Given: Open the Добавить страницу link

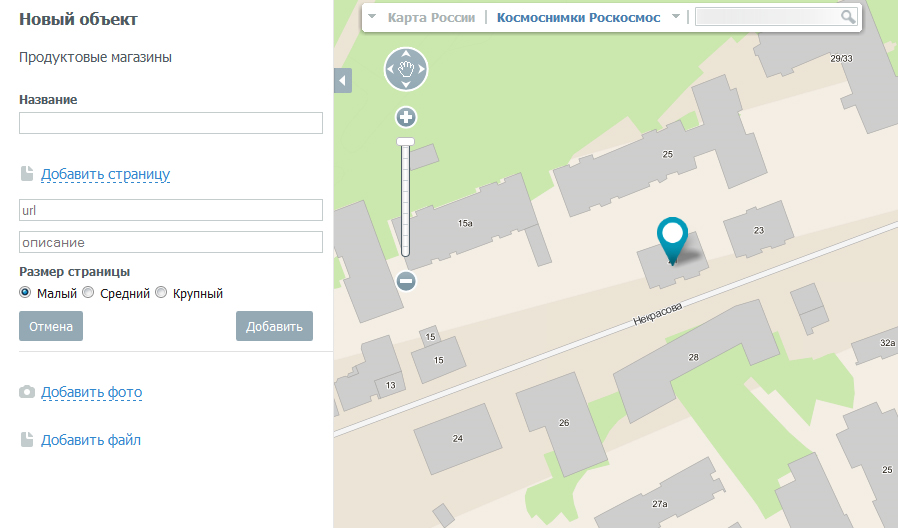Looking at the screenshot, I should [105, 174].
